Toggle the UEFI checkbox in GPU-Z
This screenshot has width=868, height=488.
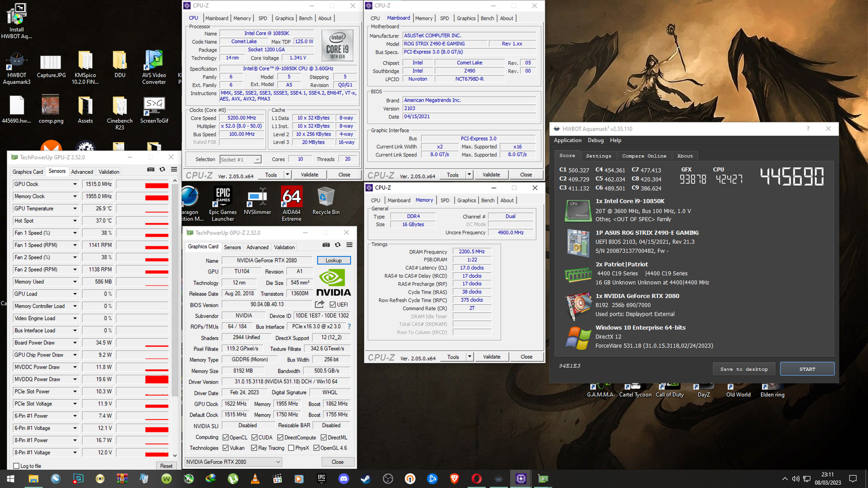pyautogui.click(x=333, y=305)
